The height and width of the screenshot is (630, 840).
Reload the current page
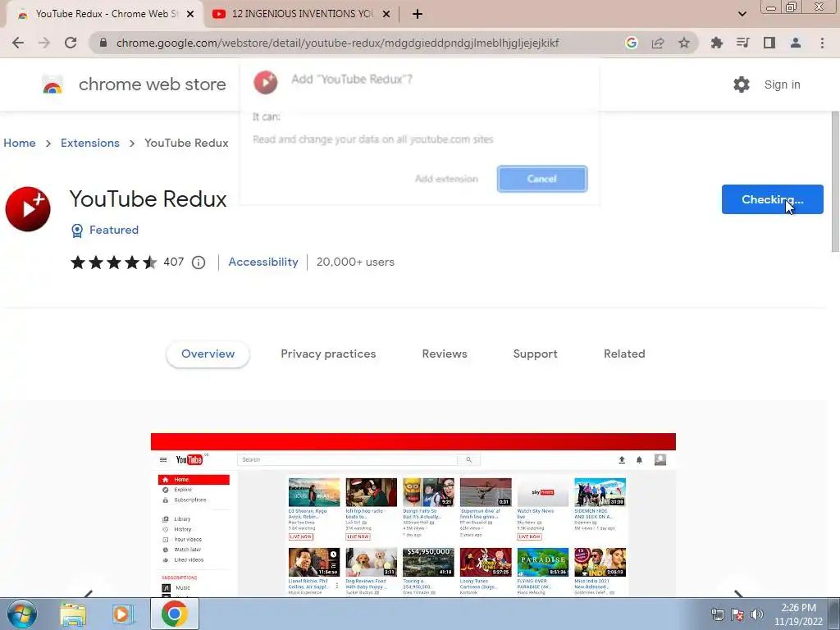(x=71, y=43)
